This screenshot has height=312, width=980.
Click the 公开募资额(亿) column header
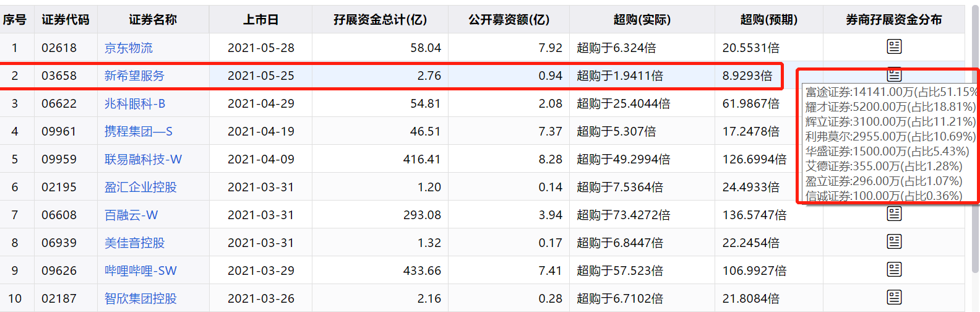click(x=509, y=20)
